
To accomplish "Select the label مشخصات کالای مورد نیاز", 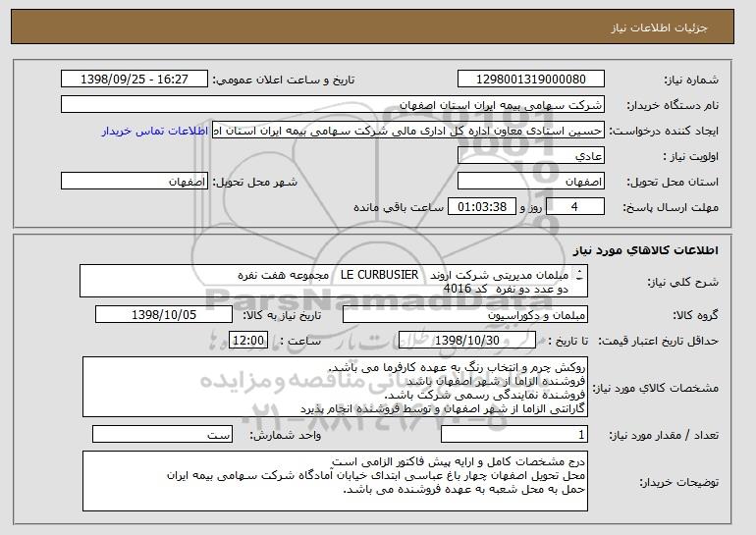I will point(655,388).
